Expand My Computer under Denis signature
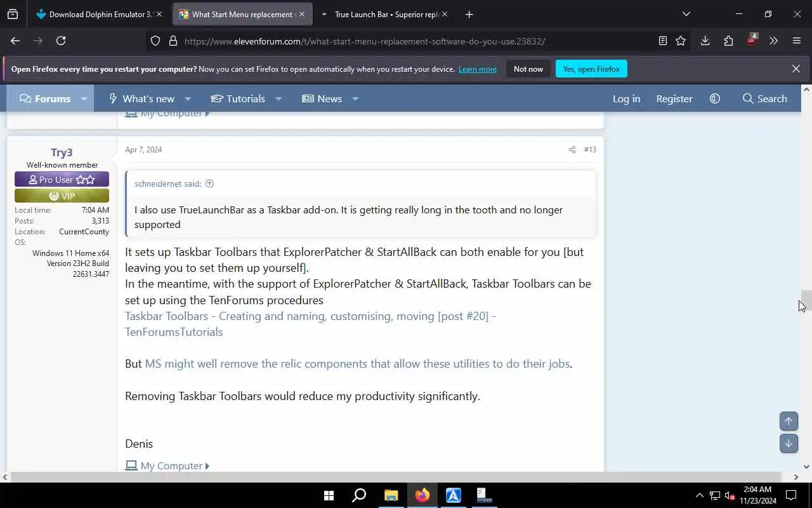 coord(167,465)
